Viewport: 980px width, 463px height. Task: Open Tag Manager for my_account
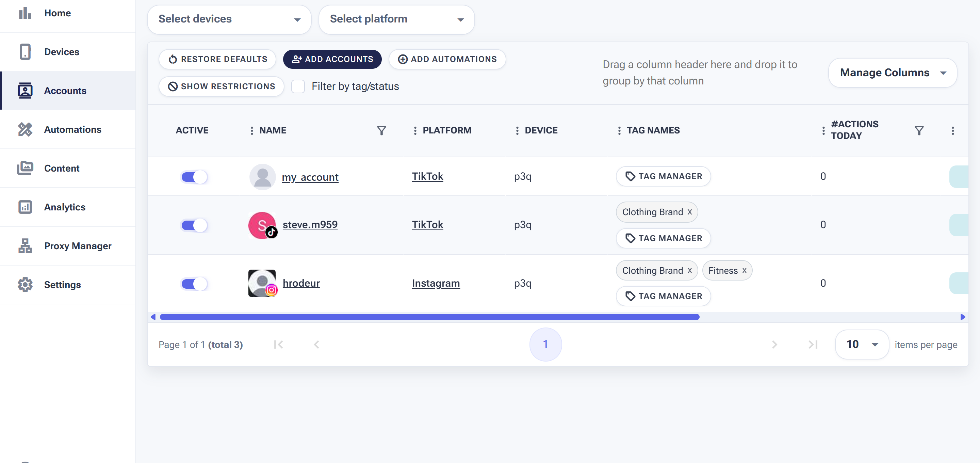pos(663,176)
